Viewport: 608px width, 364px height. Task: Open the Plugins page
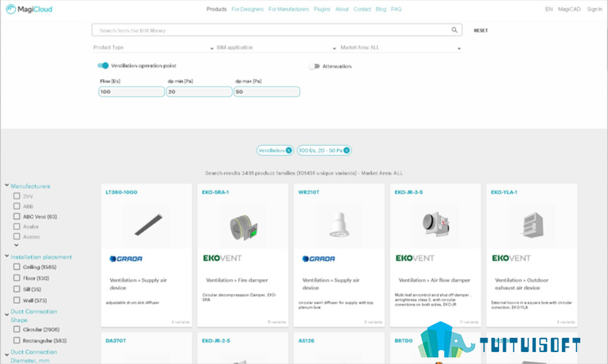click(322, 9)
